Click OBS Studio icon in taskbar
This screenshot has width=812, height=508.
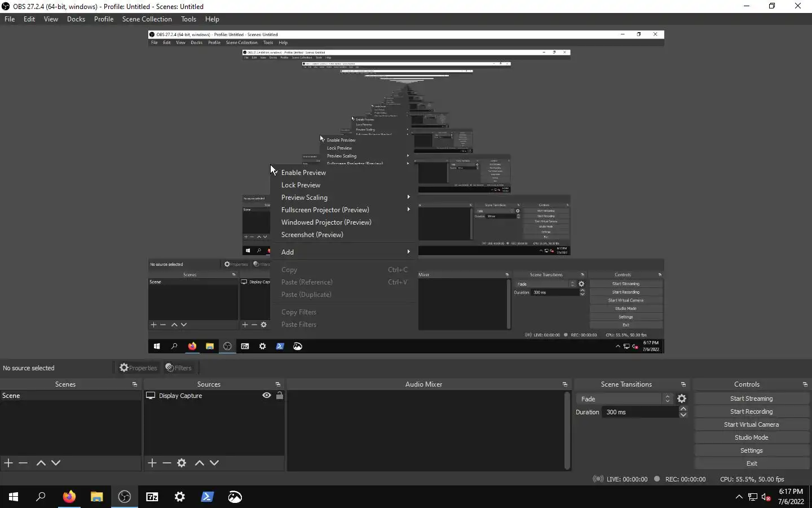[x=124, y=497]
